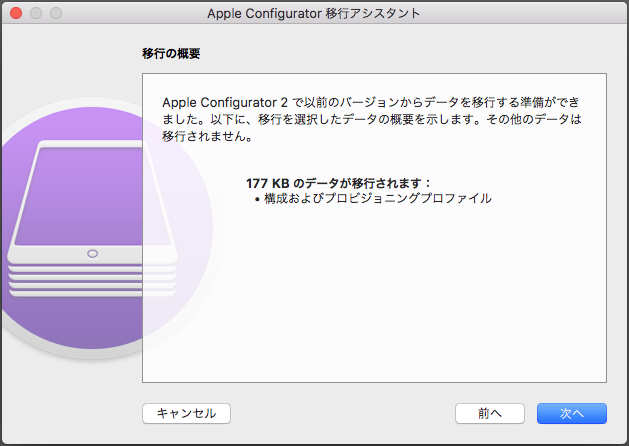Proceed with the 次へ button
The width and height of the screenshot is (629, 446).
[572, 413]
